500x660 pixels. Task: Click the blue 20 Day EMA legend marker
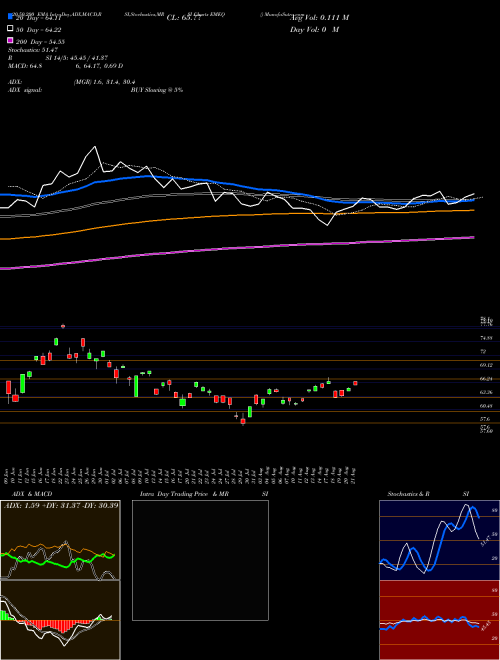click(11, 17)
